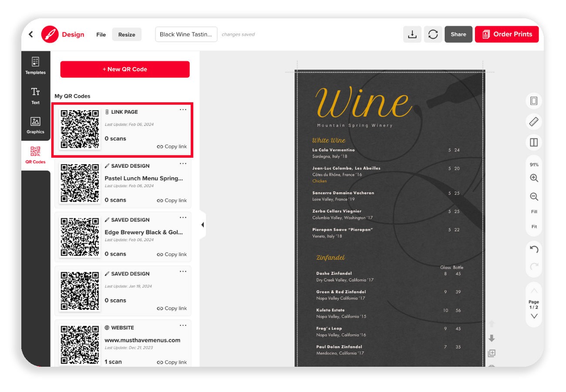Select the QR Codes sidebar tab
The image size is (566, 392).
[x=35, y=155]
